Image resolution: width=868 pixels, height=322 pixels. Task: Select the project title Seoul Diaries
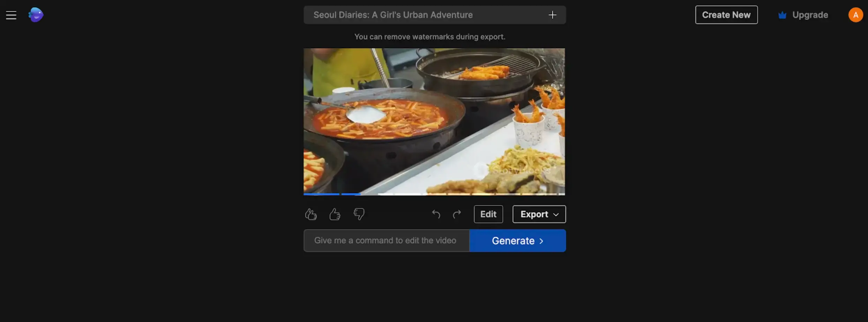point(393,15)
